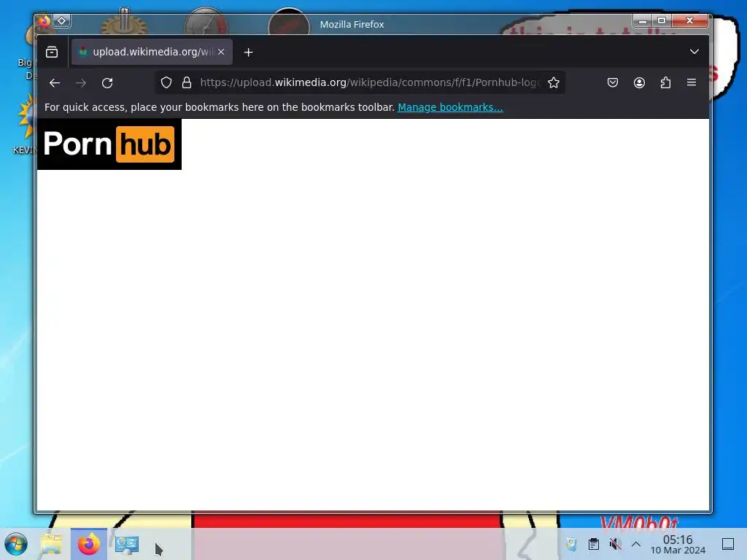747x560 pixels.
Task: Open the Start menu orb in the taskbar
Action: click(16, 544)
